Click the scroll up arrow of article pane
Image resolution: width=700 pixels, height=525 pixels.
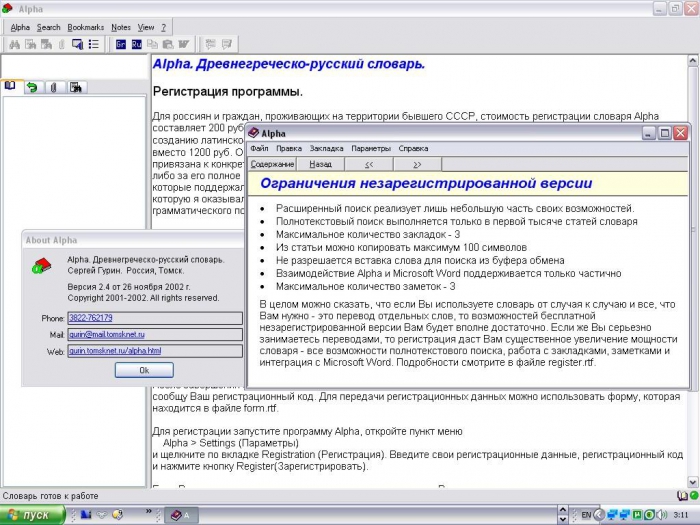[692, 61]
